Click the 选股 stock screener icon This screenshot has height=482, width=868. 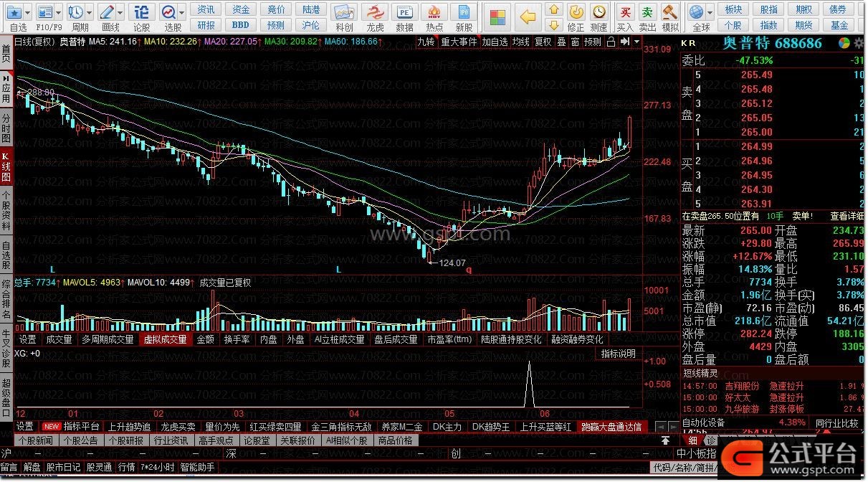tap(168, 12)
